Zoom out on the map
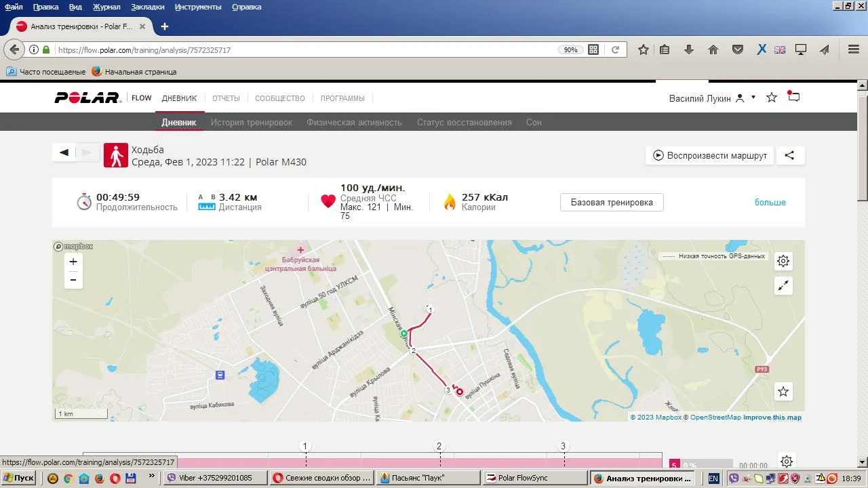This screenshot has width=868, height=488. [x=73, y=280]
